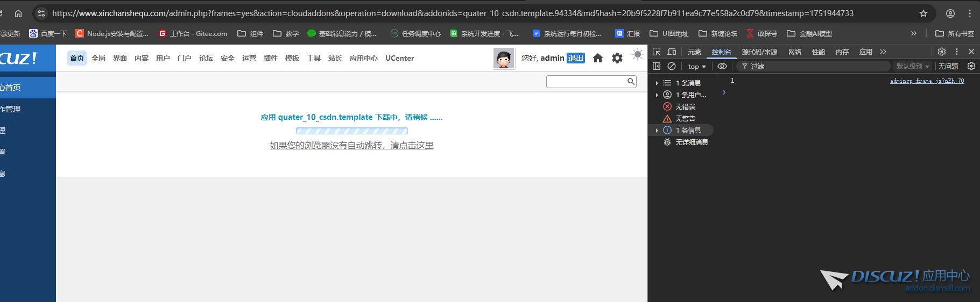Open the DevTools main settings gear
Viewport: 980px width, 302px height.
click(941, 52)
